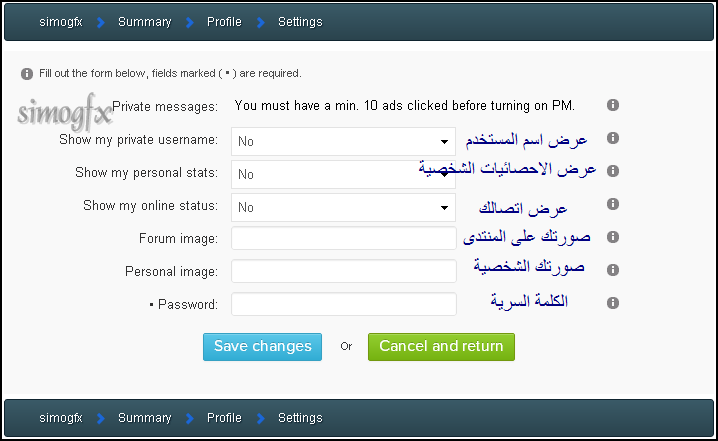The width and height of the screenshot is (718, 441).
Task: Click info icon for Forum image row
Action: 613,237
